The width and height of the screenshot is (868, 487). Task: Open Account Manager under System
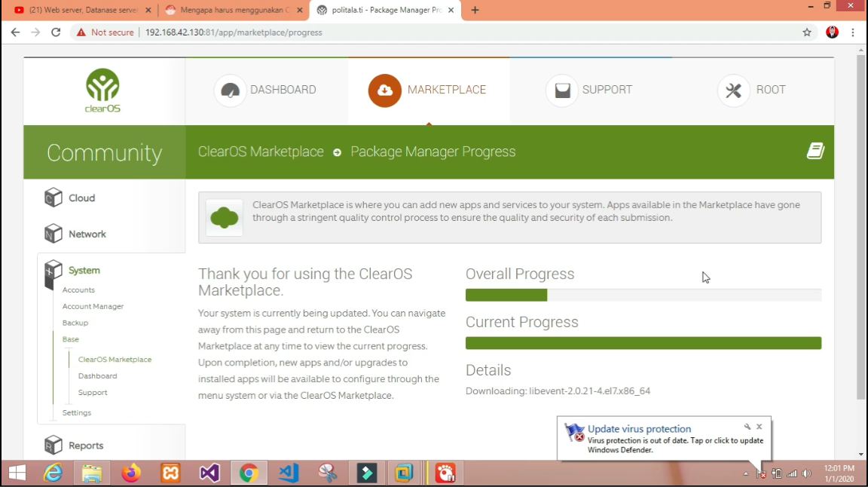coord(93,306)
